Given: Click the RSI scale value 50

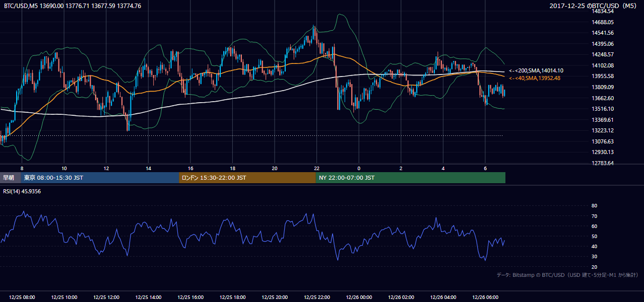Looking at the screenshot, I should [594, 236].
